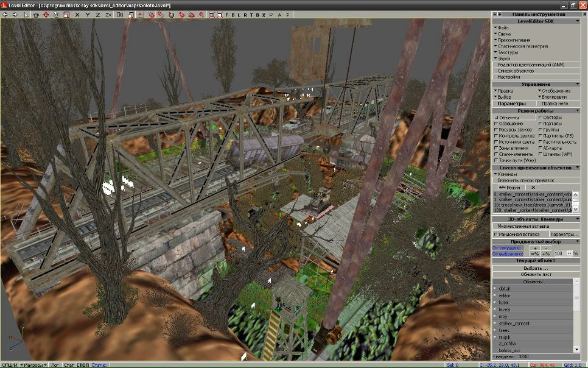The width and height of the screenshot is (588, 368).
Task: Click the Выбрать ... button
Action: coord(536,268)
